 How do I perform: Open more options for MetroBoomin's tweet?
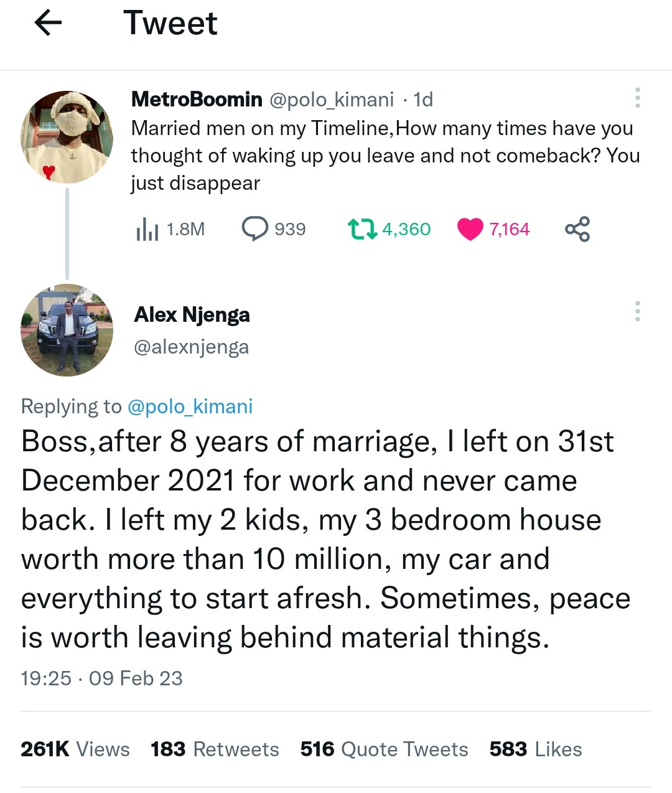[x=637, y=98]
